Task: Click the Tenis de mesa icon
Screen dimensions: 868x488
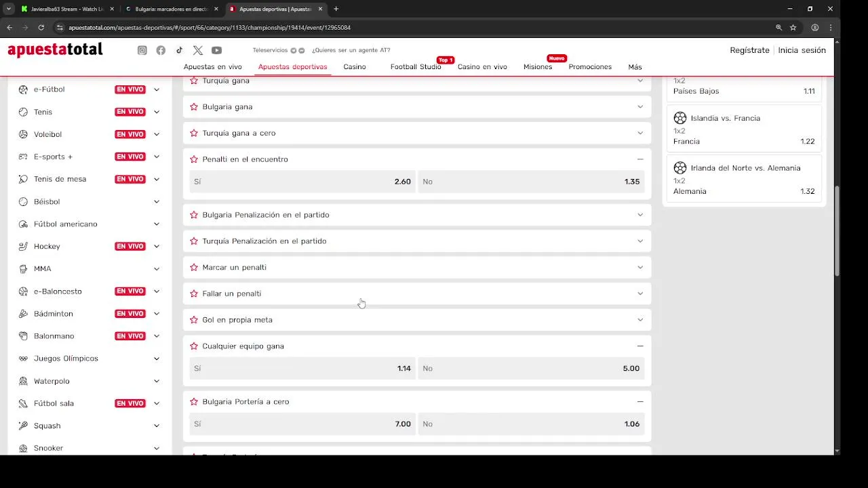Action: [23, 179]
